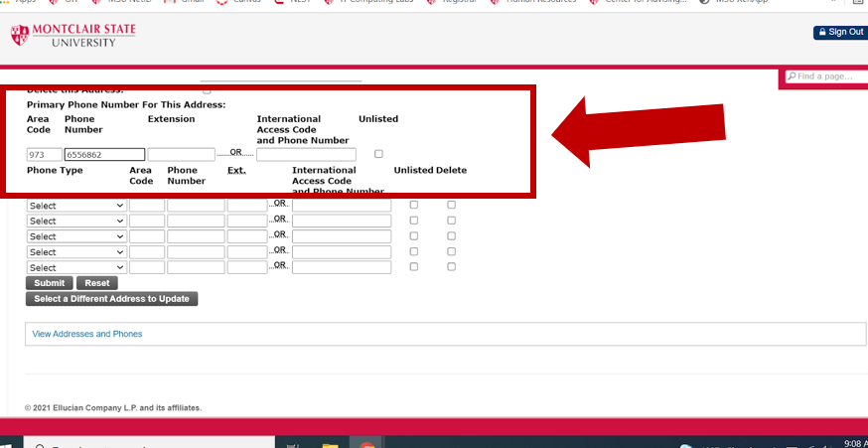
Task: Check Unlisted in the first additional phone row
Action: [414, 206]
